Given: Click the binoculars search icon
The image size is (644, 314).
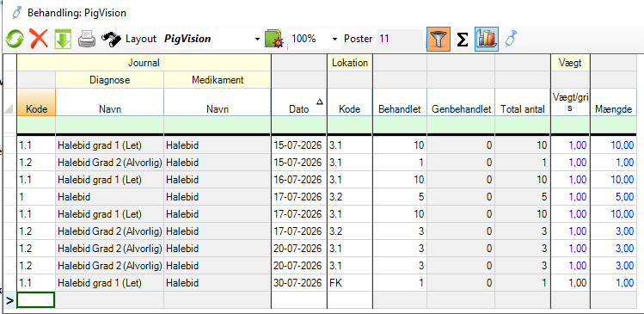Looking at the screenshot, I should pyautogui.click(x=111, y=39).
